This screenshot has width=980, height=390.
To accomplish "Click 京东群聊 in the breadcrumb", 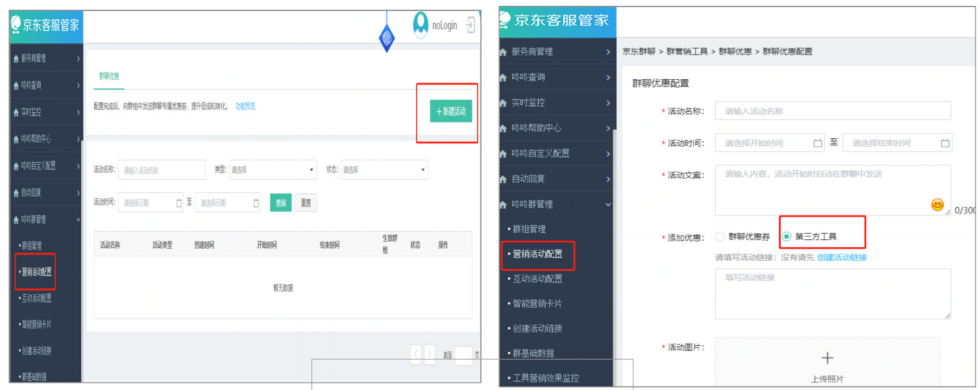I will click(639, 51).
